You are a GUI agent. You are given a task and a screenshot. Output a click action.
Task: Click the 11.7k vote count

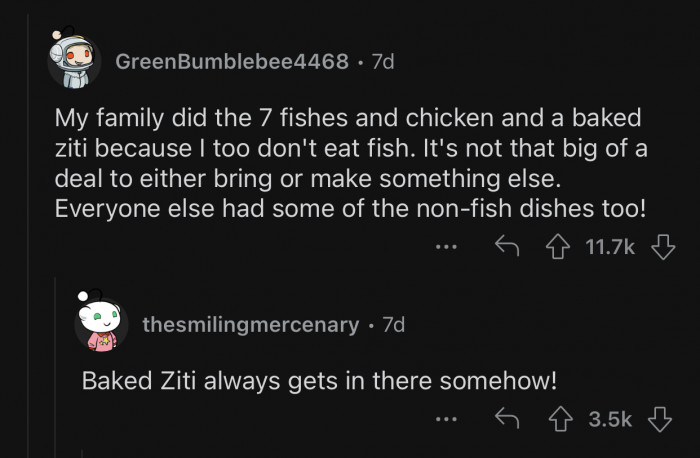point(606,244)
